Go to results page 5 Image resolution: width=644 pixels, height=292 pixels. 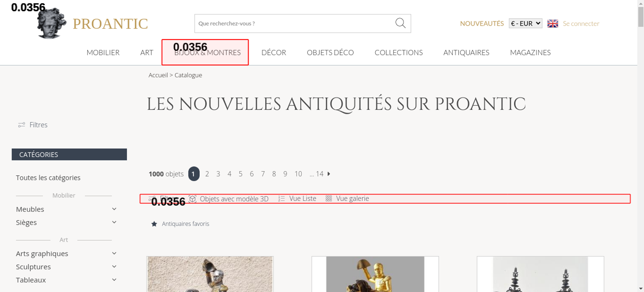tap(240, 174)
